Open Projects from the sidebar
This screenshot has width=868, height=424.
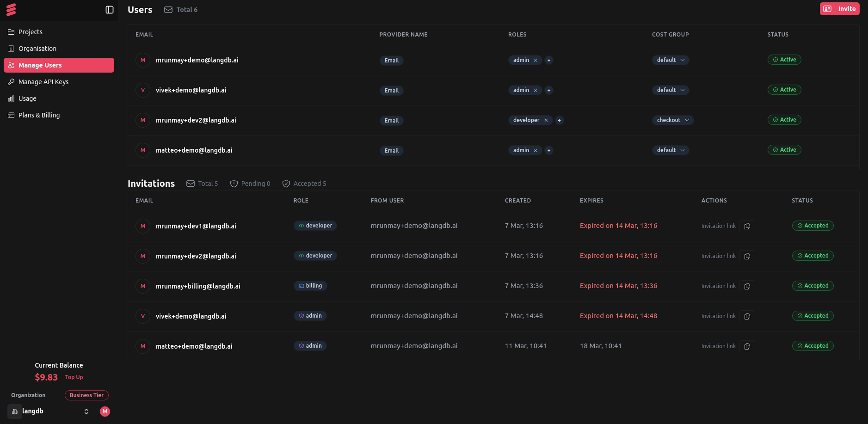click(31, 32)
